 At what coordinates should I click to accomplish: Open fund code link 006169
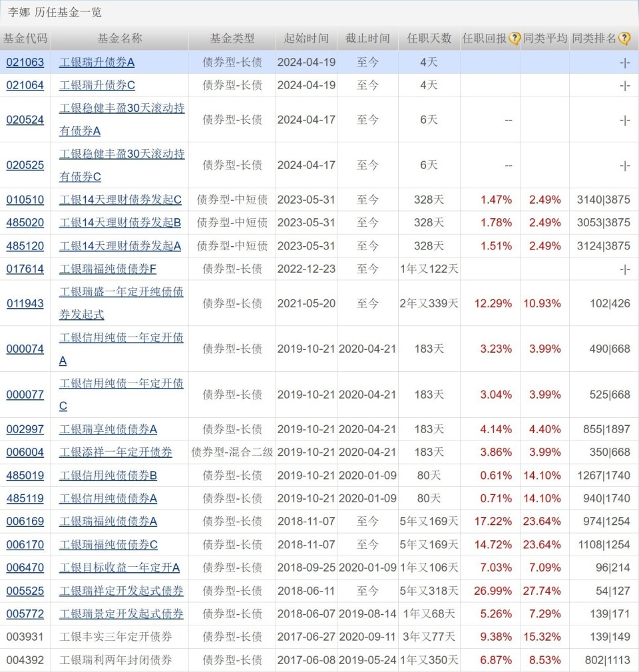(x=25, y=522)
